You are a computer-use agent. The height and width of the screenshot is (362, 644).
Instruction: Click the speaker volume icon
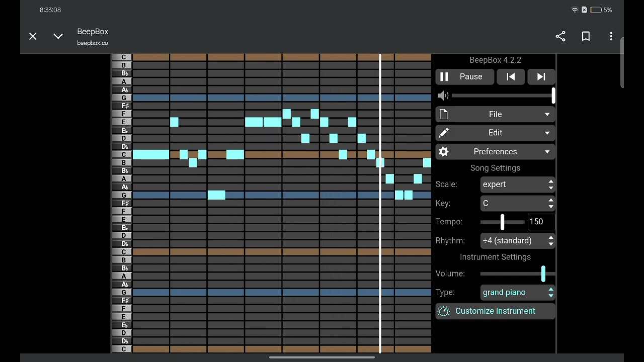tap(443, 96)
